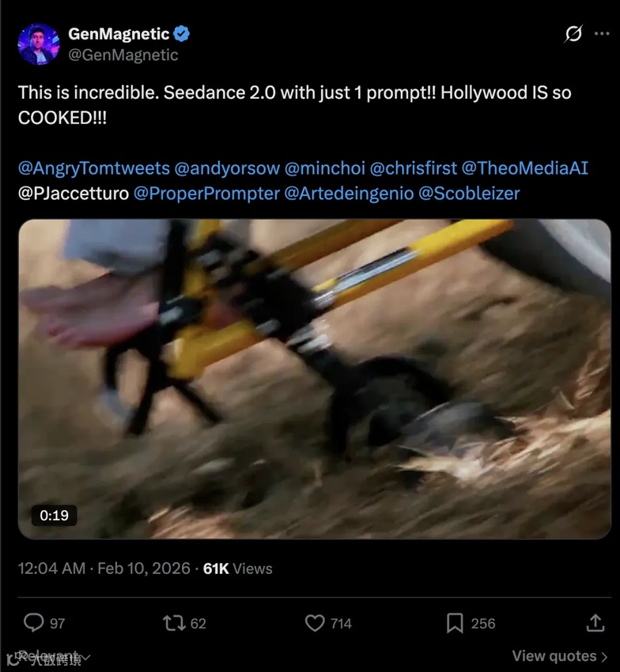Viewport: 620px width, 672px height.
Task: Open GenMagnetic's profile avatar picture
Action: pos(39,44)
